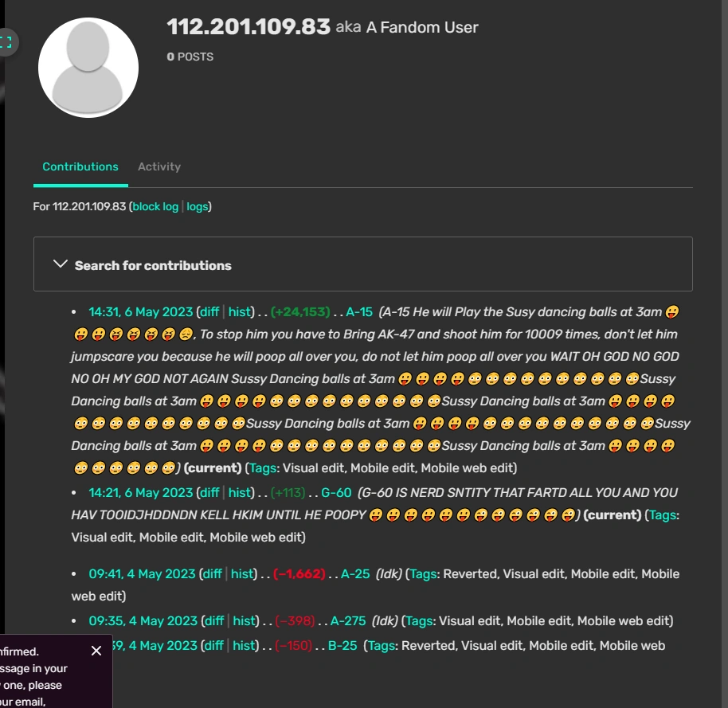Click the 09:41, 4 May 2023 timestamp
Screen dimensions: 728x708
coord(142,574)
